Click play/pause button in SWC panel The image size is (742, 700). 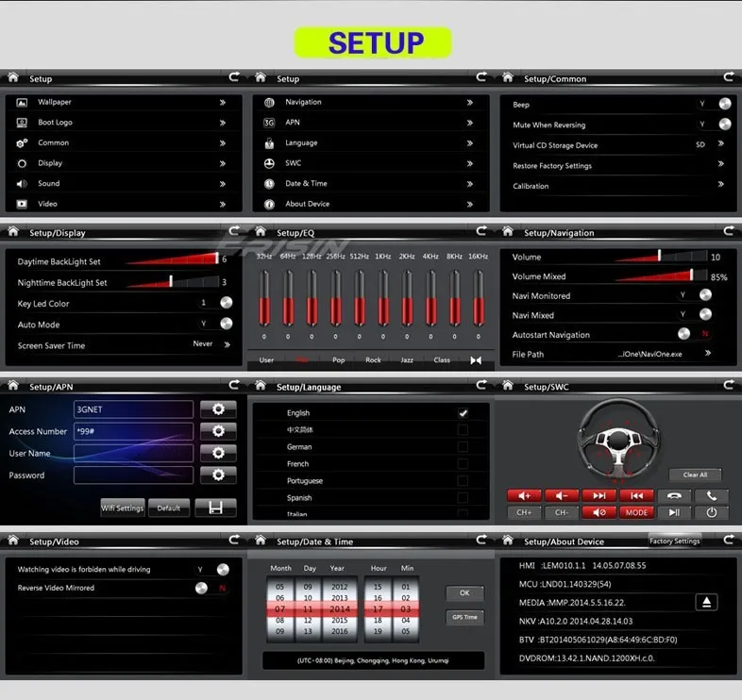pyautogui.click(x=674, y=512)
